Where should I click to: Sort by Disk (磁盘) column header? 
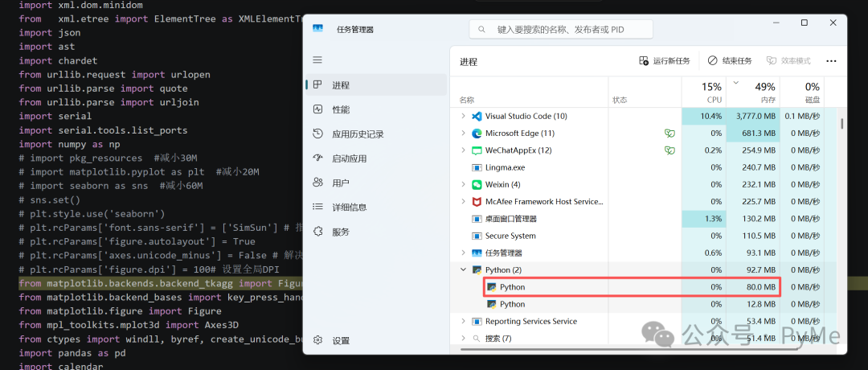point(802,92)
